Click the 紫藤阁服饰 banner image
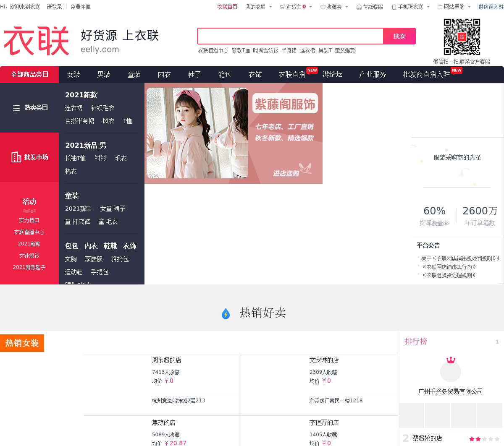Image resolution: width=504 pixels, height=446 pixels. (234, 133)
